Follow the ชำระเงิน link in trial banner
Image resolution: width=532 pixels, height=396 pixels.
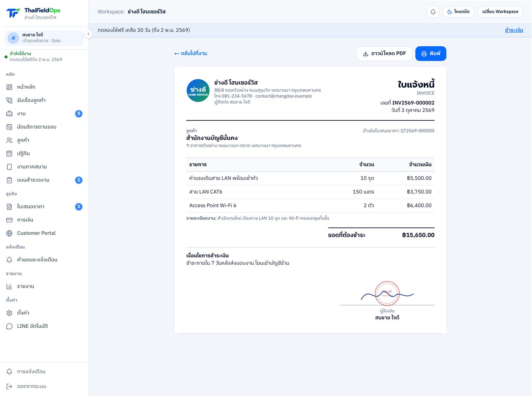coord(514,30)
